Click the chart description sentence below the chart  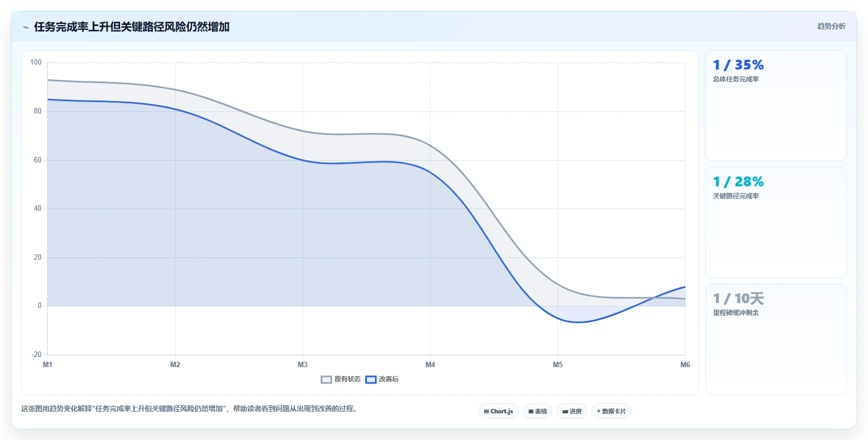point(190,408)
